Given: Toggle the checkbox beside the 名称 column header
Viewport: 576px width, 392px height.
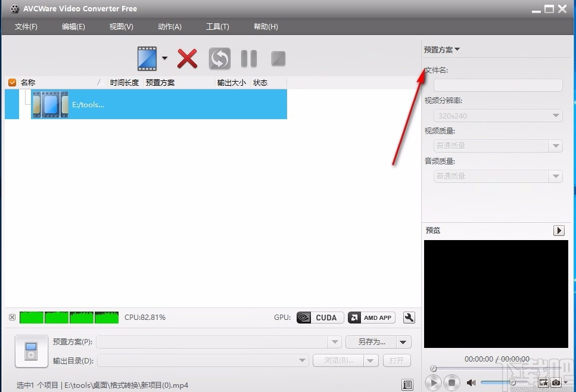Looking at the screenshot, I should [x=12, y=82].
